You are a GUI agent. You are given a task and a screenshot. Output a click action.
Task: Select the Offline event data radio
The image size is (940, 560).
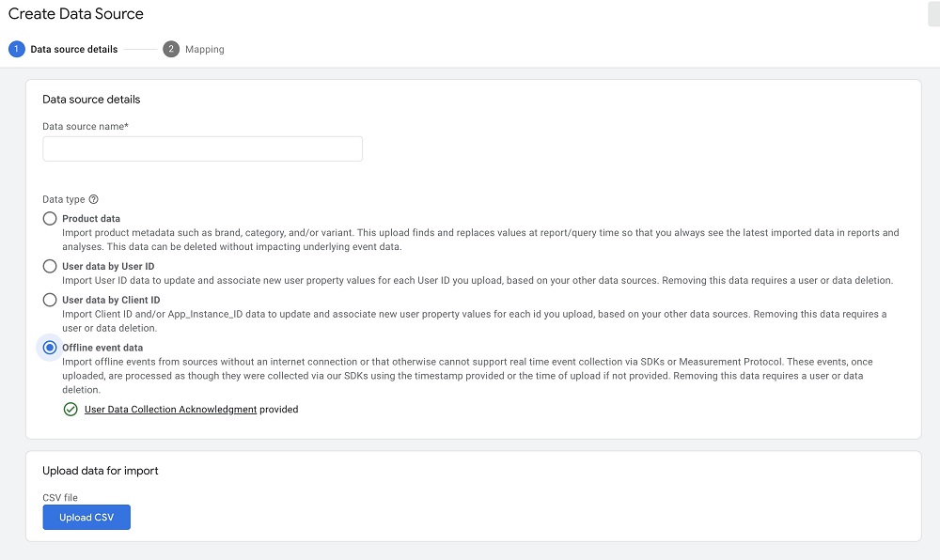[x=50, y=348]
